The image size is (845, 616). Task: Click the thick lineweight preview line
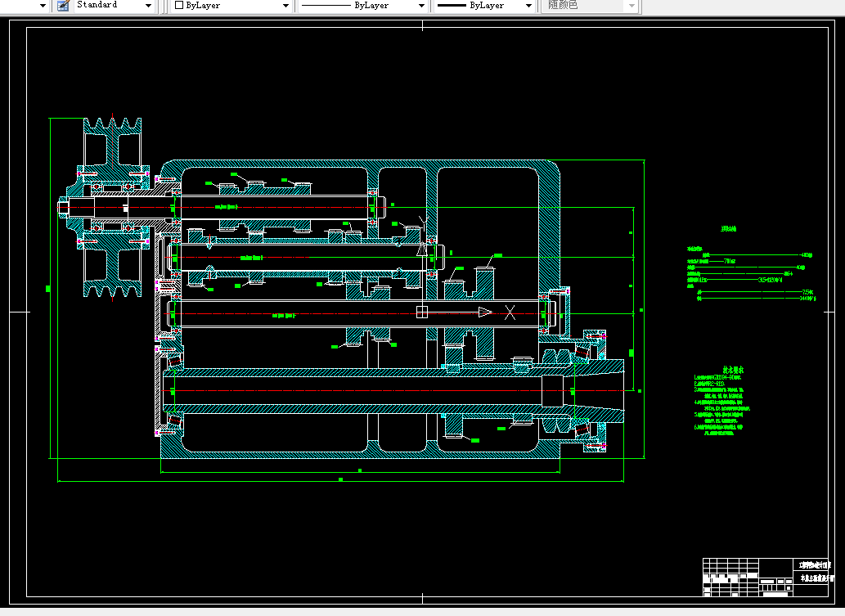[452, 6]
